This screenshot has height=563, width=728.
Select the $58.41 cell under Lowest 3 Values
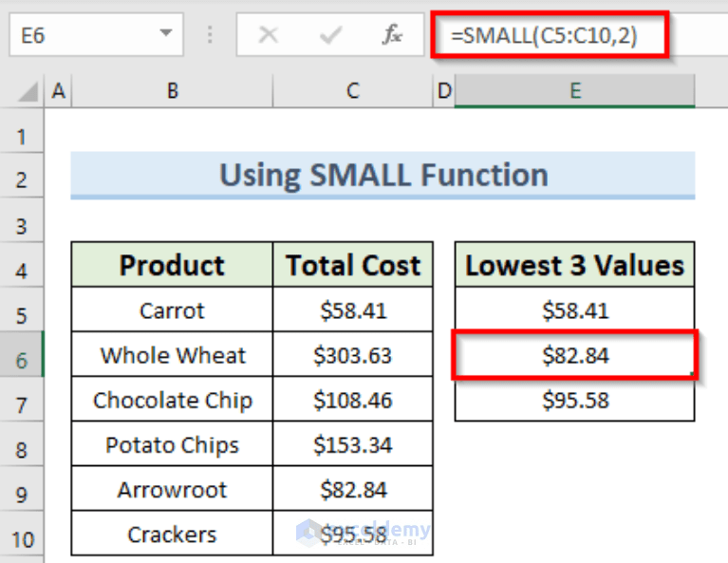tap(575, 310)
